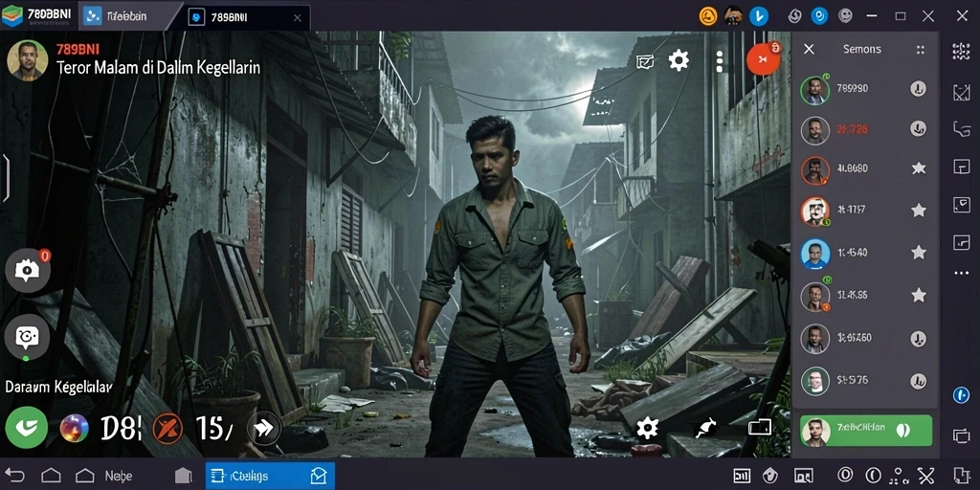The width and height of the screenshot is (980, 490).
Task: Click the round icon on the last list row
Action: [918, 380]
